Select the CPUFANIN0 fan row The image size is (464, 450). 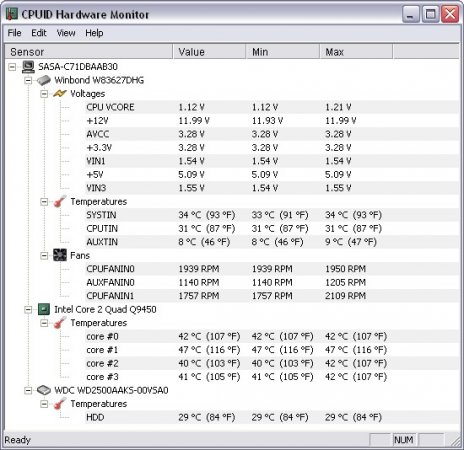pos(272,269)
